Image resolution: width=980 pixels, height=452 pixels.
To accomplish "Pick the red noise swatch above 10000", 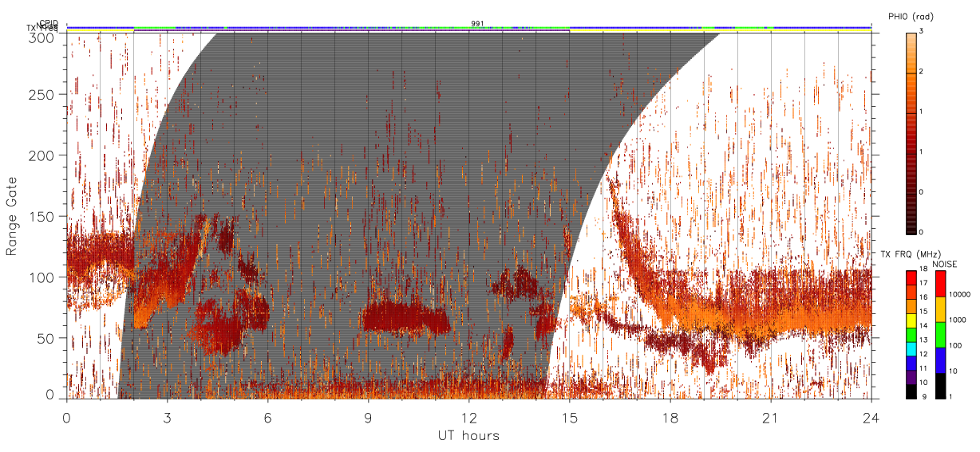I will pos(940,284).
